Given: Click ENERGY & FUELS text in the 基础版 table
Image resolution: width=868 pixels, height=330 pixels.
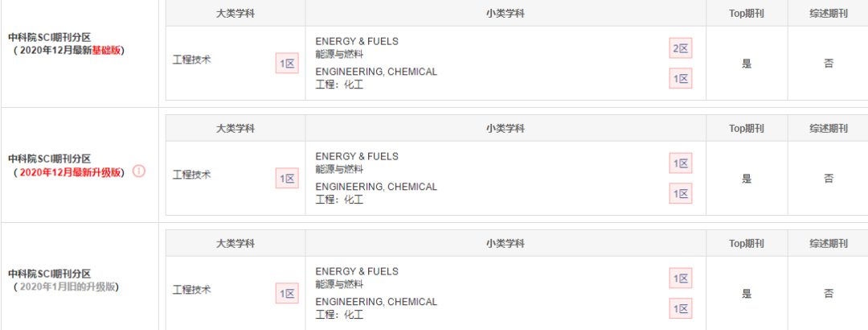Looking at the screenshot, I should click(357, 42).
